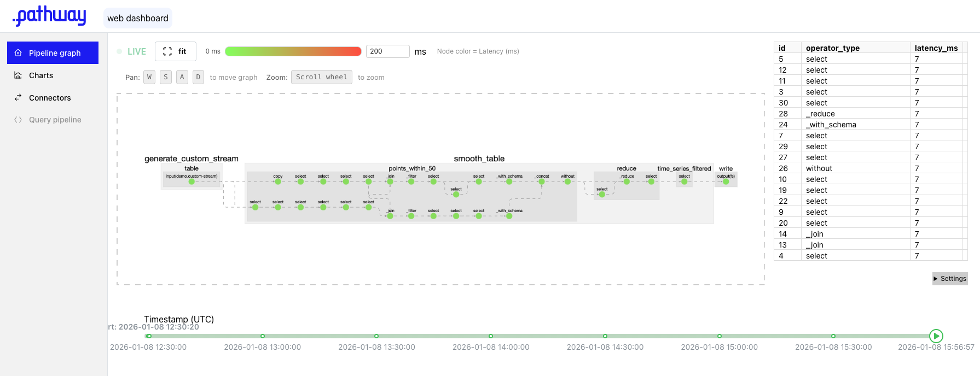Click the Pipeline graph home icon

point(18,53)
